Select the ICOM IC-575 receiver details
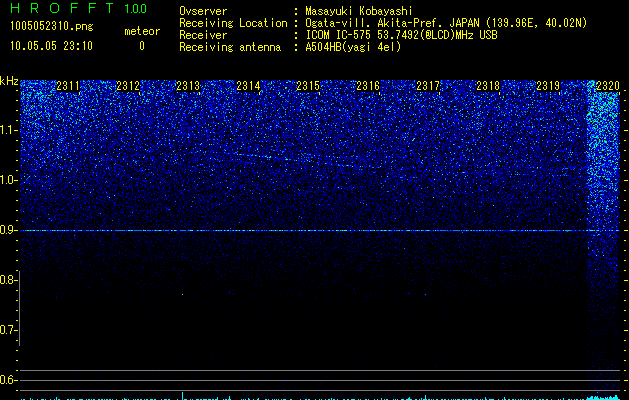The image size is (629, 400). [401, 35]
